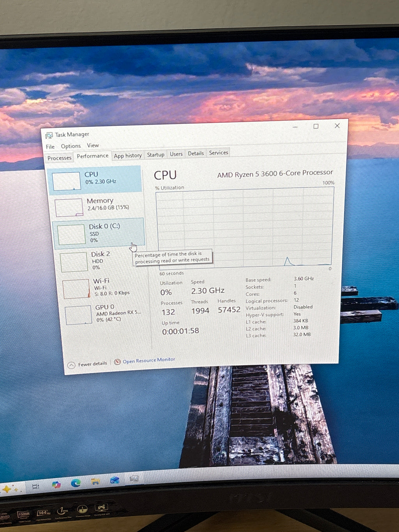Open the View menu
This screenshot has height=532, width=399.
93,145
